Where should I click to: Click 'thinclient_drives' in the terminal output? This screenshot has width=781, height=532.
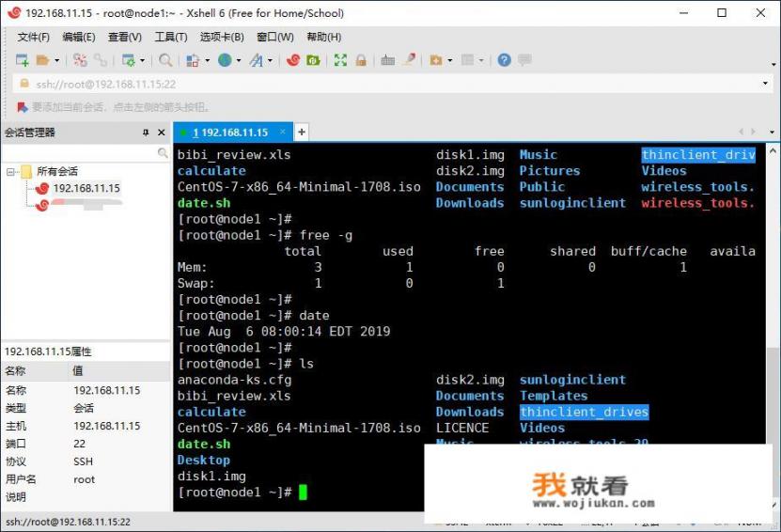(x=585, y=412)
